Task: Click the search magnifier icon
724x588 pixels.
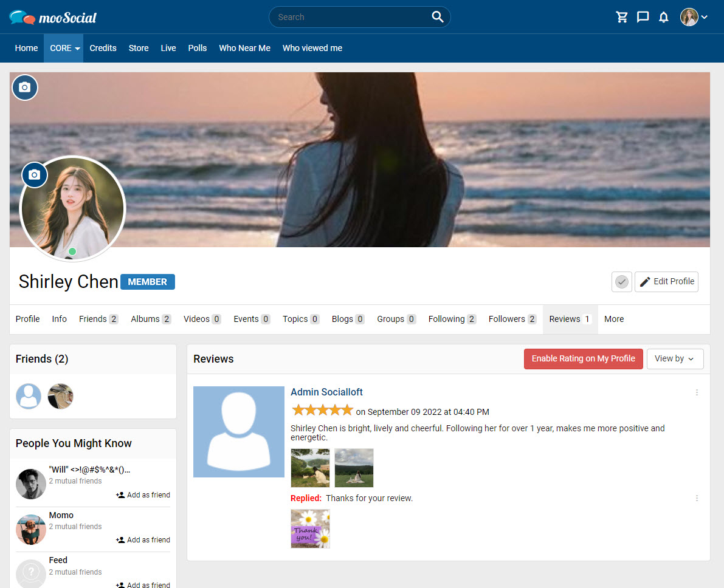Action: pos(437,17)
